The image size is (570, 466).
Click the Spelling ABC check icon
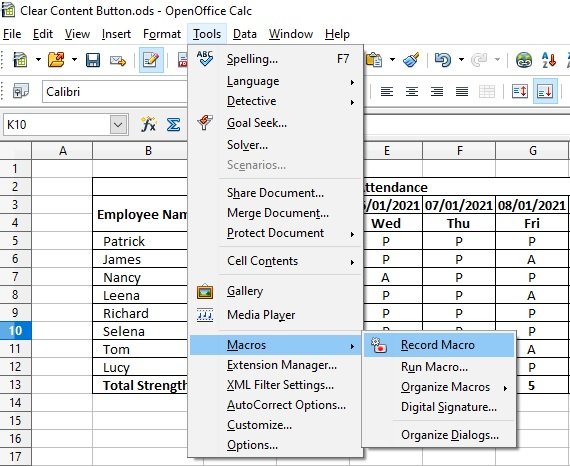(205, 59)
